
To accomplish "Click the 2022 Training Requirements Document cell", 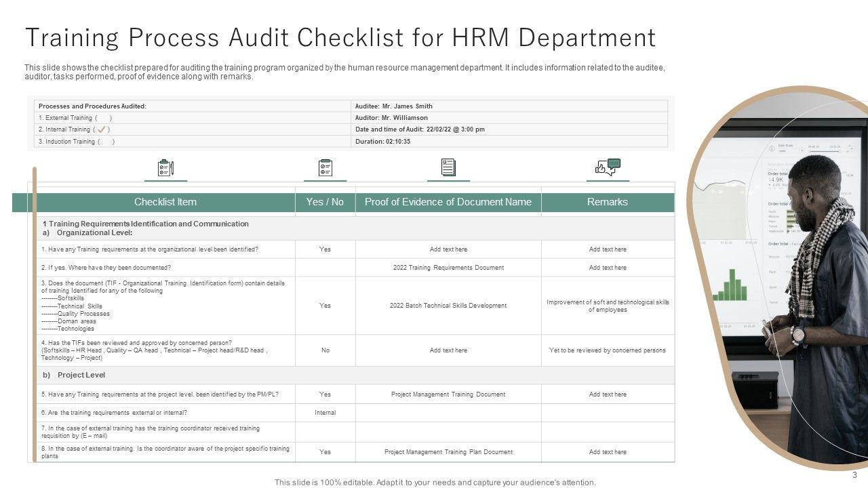I will click(x=448, y=268).
